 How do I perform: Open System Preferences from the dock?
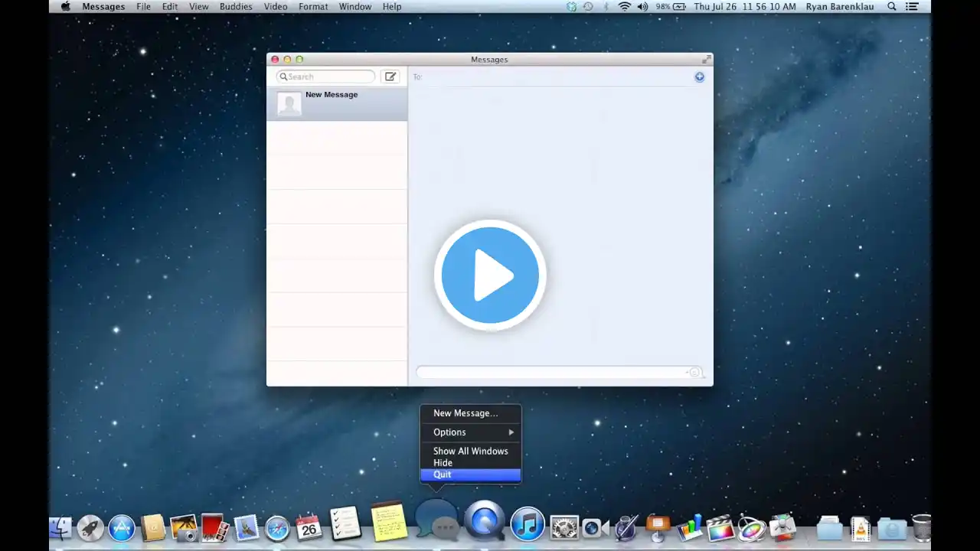(x=564, y=527)
